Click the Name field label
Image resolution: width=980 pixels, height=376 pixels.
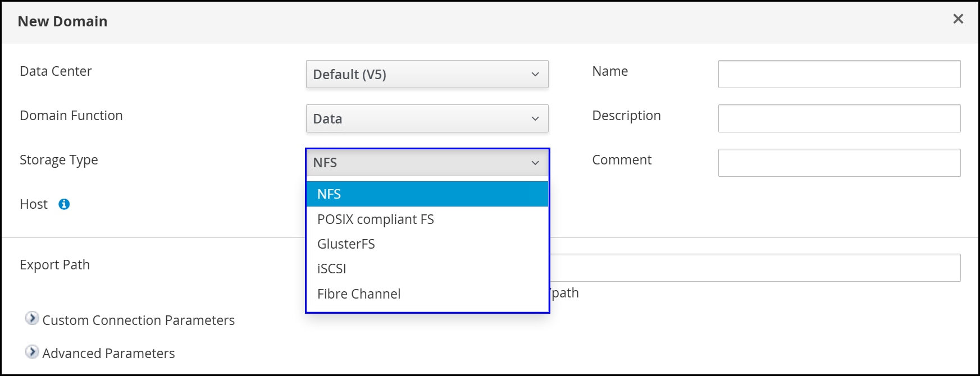(x=610, y=71)
